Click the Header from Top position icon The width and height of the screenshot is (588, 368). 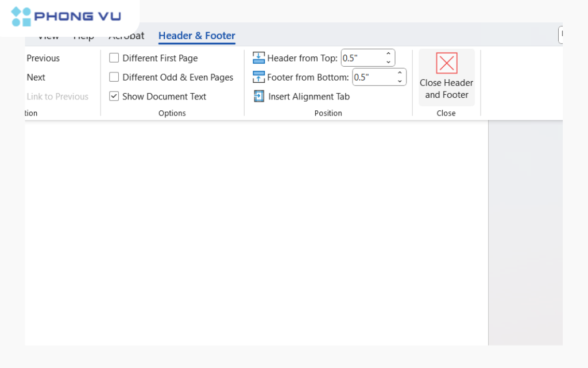pyautogui.click(x=258, y=57)
